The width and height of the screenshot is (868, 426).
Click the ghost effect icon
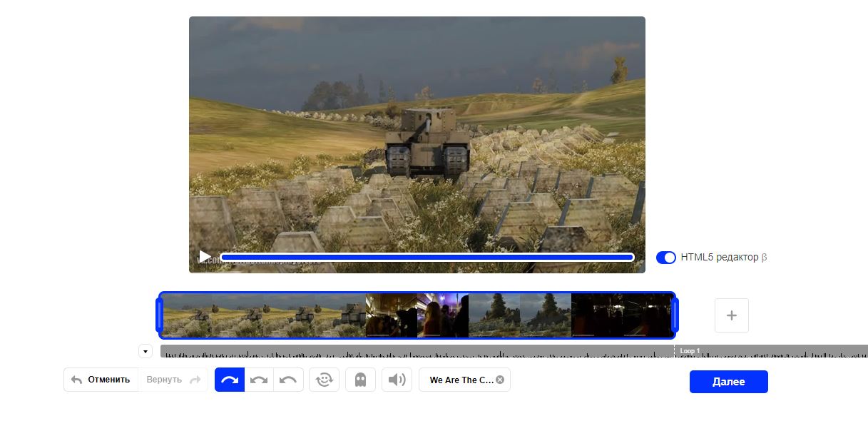[x=360, y=380]
